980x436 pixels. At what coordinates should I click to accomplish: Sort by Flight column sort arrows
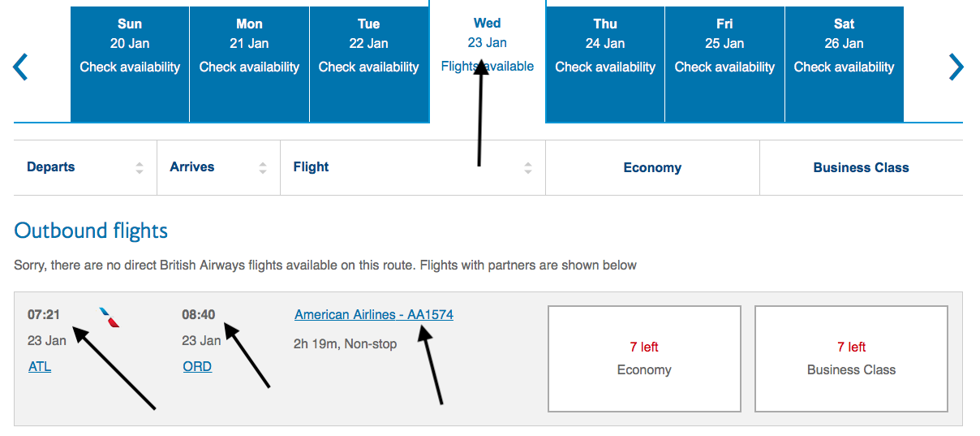pyautogui.click(x=528, y=168)
